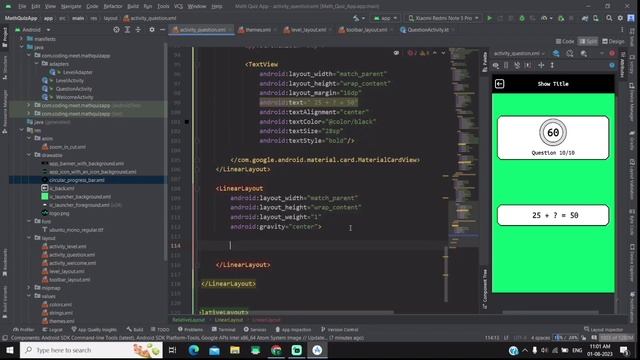Hide the Project panel with minus icon

pos(162,30)
